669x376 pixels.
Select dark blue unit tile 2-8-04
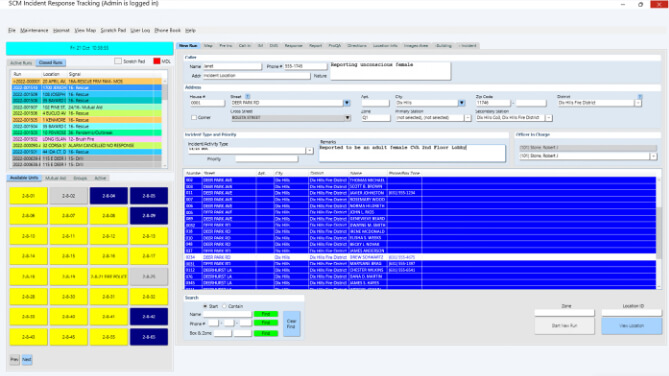108,196
